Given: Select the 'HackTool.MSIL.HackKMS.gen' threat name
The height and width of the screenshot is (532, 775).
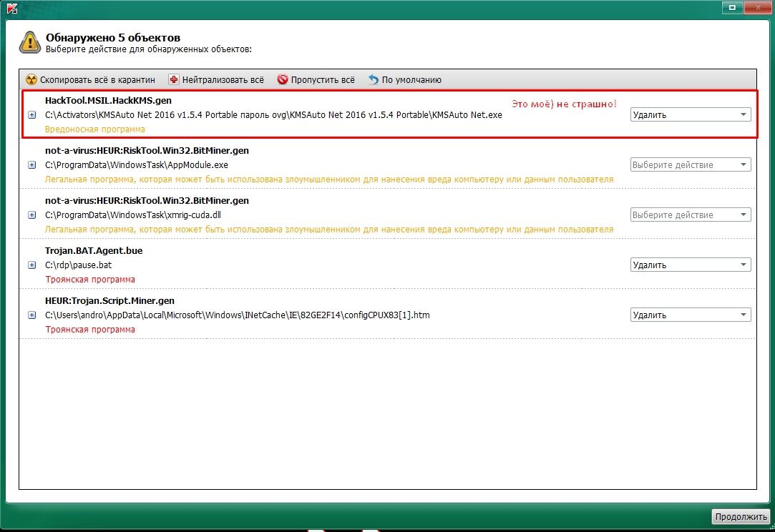Looking at the screenshot, I should pyautogui.click(x=108, y=100).
